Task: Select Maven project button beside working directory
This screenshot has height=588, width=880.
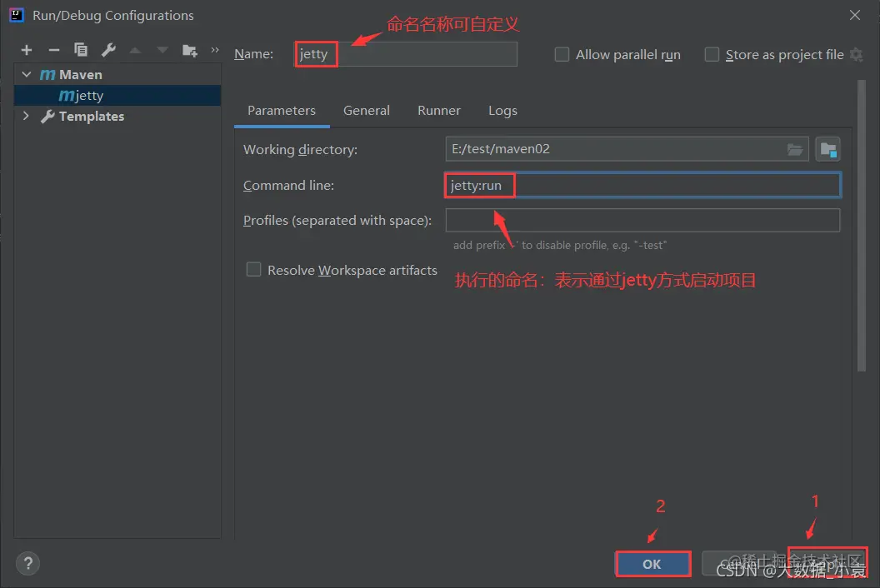Action: 827,149
